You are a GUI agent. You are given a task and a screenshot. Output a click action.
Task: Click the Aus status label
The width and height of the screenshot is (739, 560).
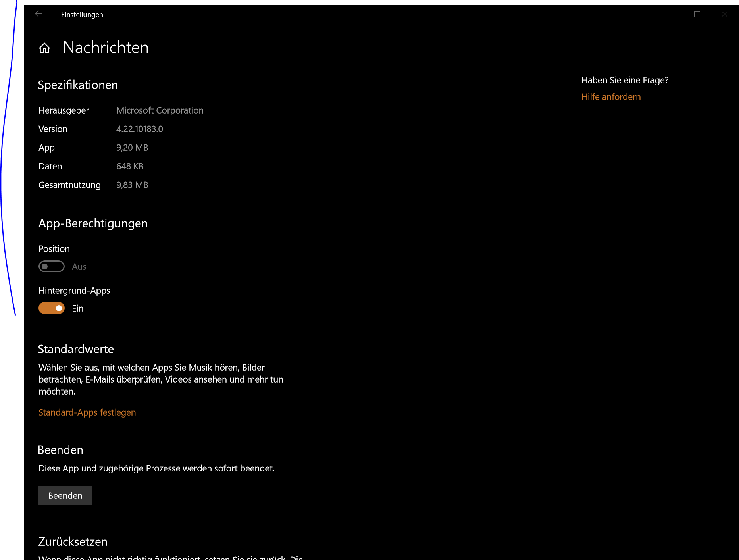(x=79, y=267)
